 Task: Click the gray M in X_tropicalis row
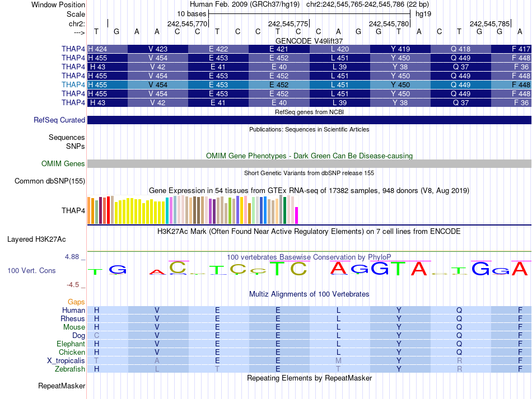pos(338,361)
